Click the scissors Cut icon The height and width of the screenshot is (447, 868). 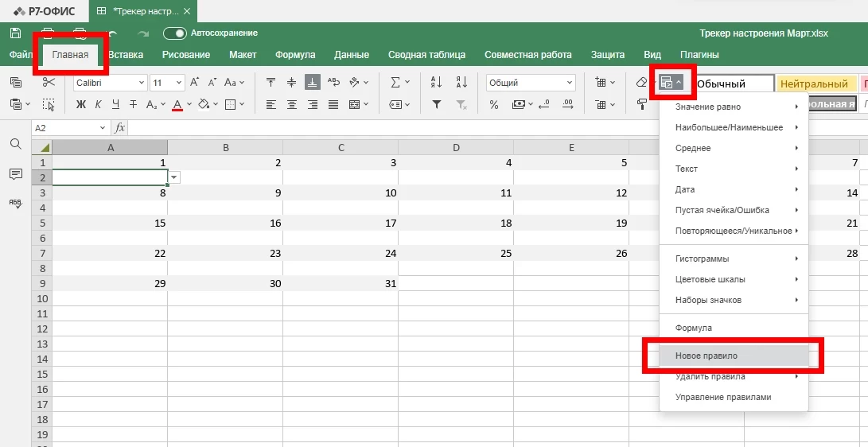point(49,82)
